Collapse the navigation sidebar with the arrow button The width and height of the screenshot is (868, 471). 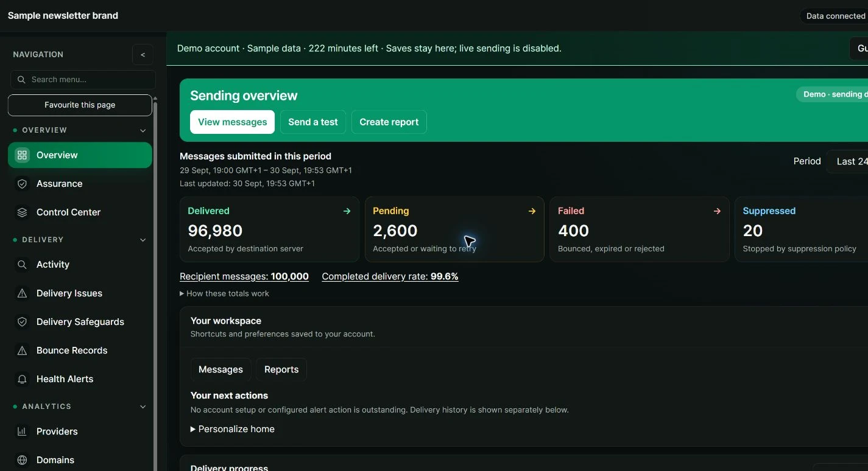coord(143,55)
